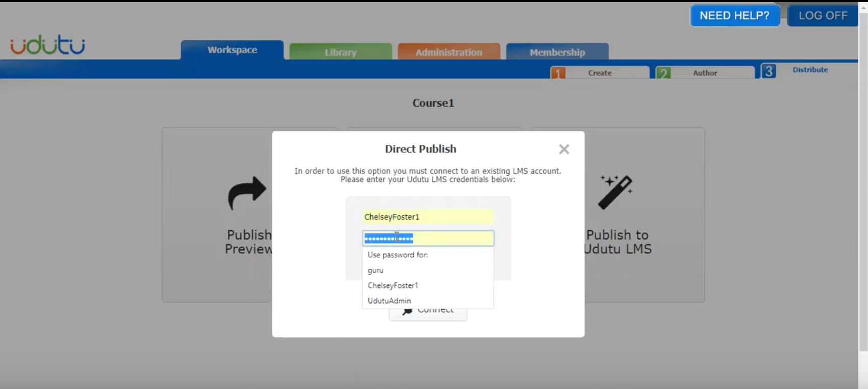
Task: Click step 3 Distribute number icon
Action: (x=769, y=71)
